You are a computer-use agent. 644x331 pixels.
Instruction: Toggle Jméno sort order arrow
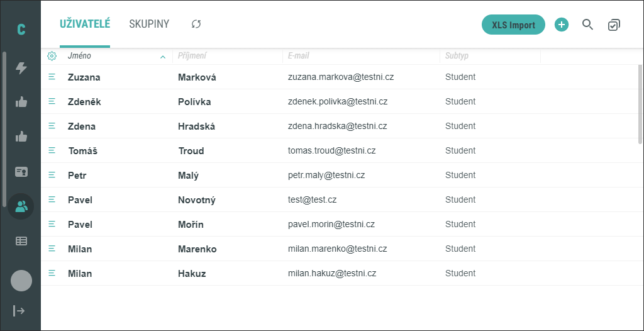click(163, 57)
